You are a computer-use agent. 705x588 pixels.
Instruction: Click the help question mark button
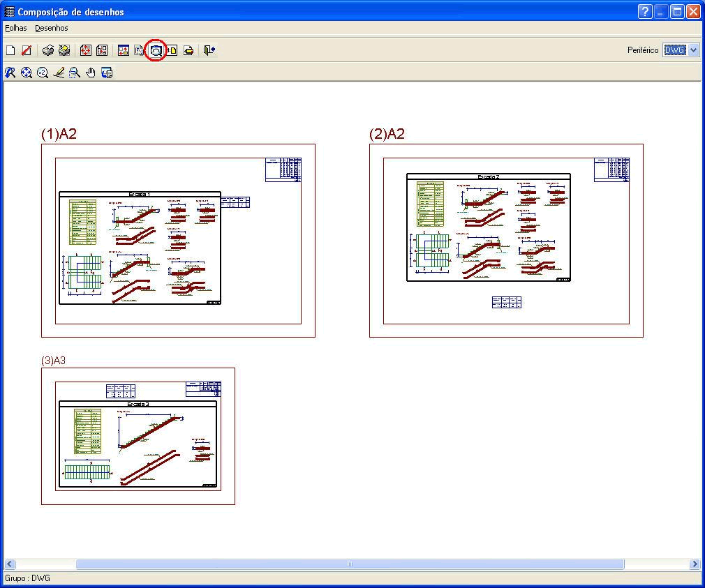(645, 12)
